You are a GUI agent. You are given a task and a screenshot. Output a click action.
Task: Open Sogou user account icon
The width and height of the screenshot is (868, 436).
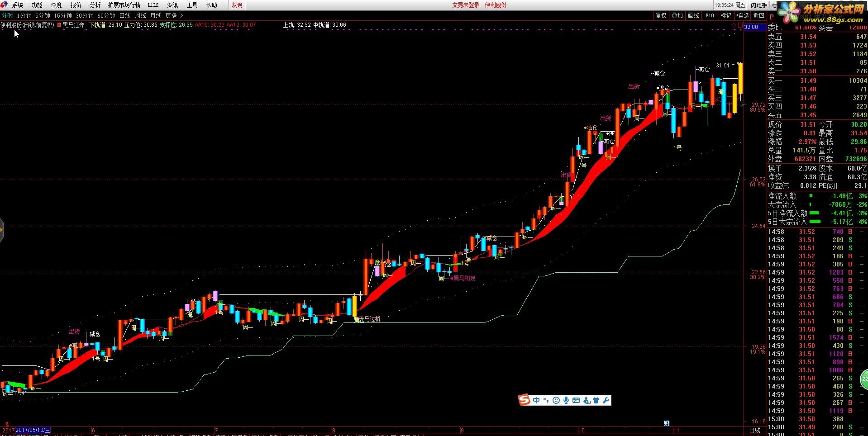(x=587, y=400)
